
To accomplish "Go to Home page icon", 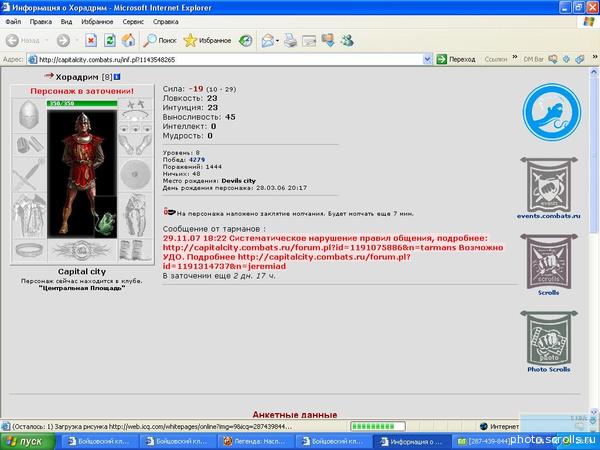I will [129, 40].
